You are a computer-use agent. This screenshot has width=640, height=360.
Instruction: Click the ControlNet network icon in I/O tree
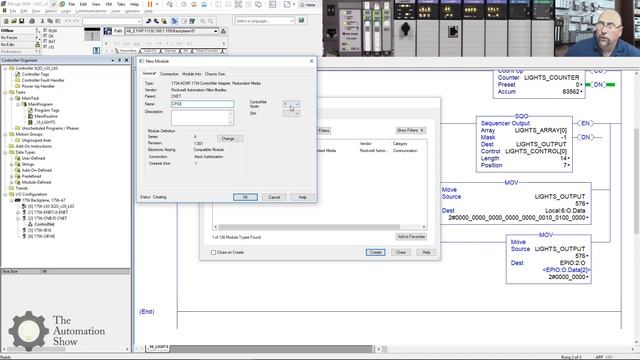tap(30, 224)
